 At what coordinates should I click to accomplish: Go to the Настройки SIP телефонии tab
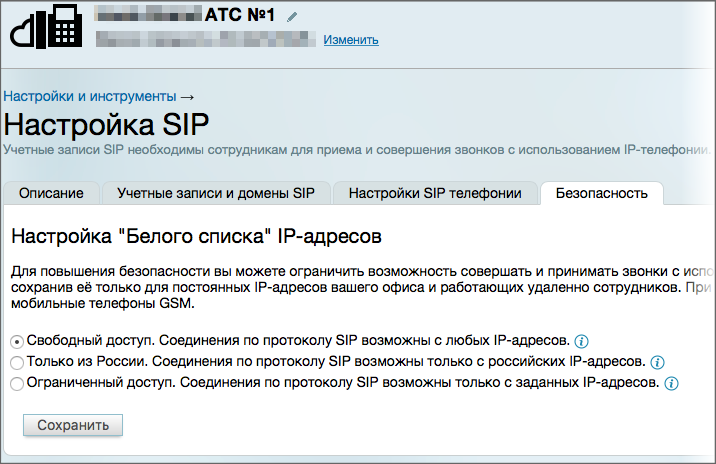pyautogui.click(x=435, y=193)
